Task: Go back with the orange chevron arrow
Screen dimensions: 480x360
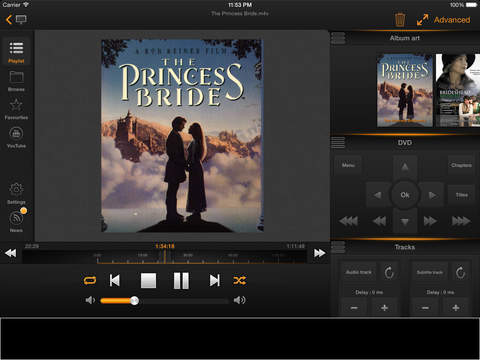Action: point(9,20)
